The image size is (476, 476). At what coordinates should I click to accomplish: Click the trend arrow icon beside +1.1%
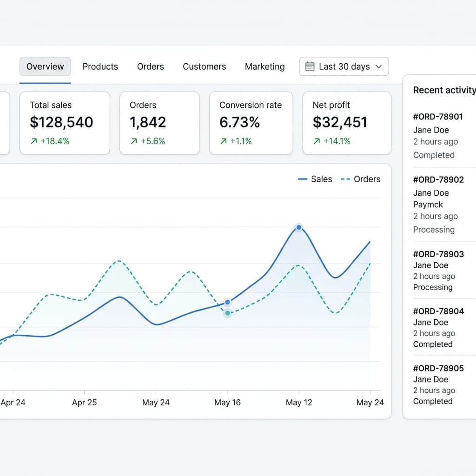pyautogui.click(x=224, y=141)
